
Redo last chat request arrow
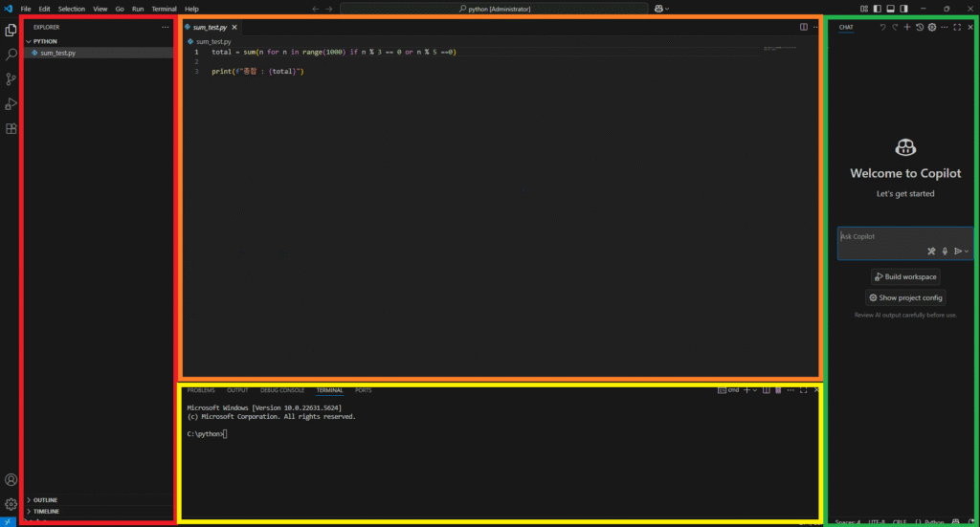tap(895, 27)
